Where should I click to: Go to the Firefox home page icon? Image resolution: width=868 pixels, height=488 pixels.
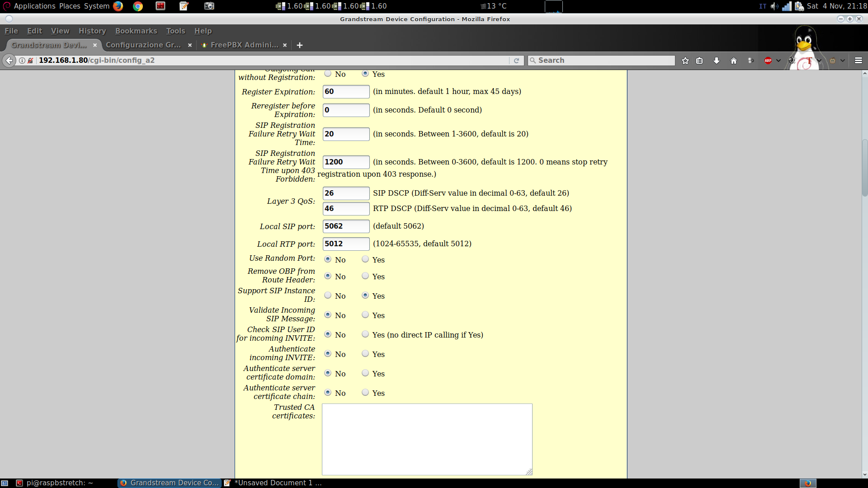[x=734, y=61]
